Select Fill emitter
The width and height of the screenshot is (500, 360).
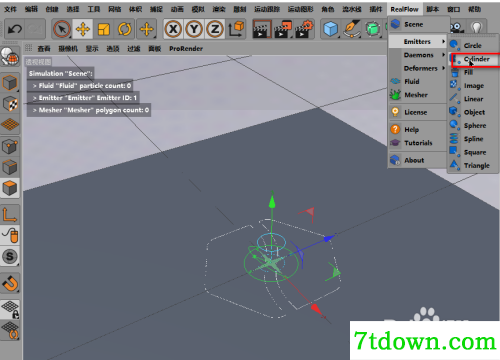[x=473, y=72]
